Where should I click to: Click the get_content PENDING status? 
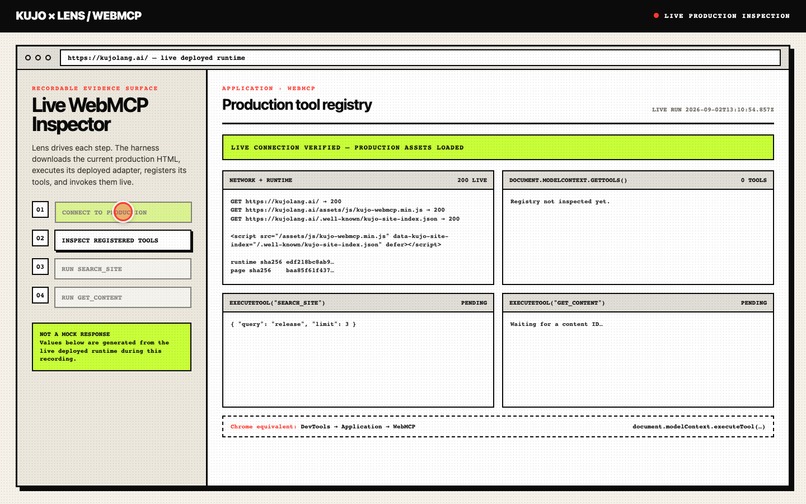coord(754,303)
